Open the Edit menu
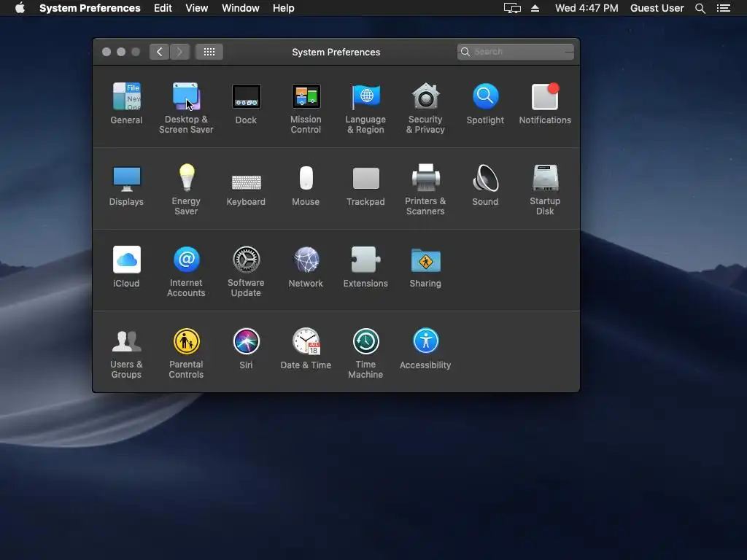The image size is (747, 560). click(x=163, y=8)
